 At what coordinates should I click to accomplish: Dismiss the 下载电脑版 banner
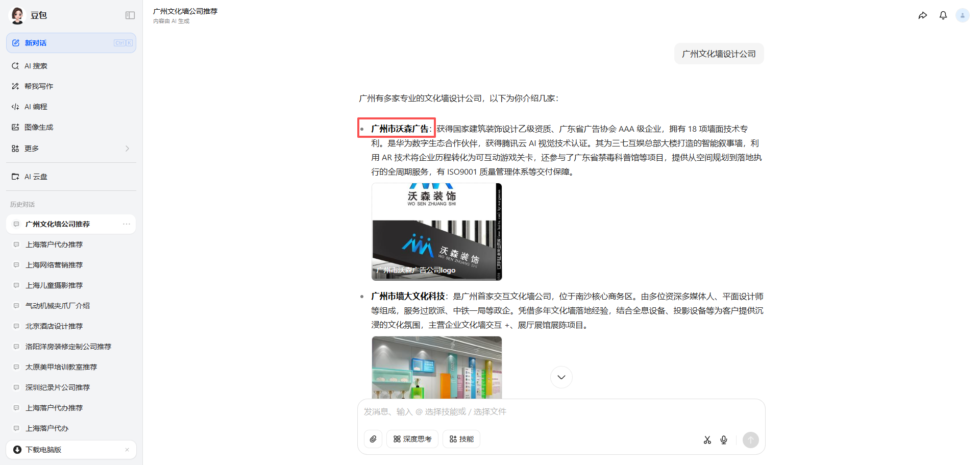click(x=127, y=450)
